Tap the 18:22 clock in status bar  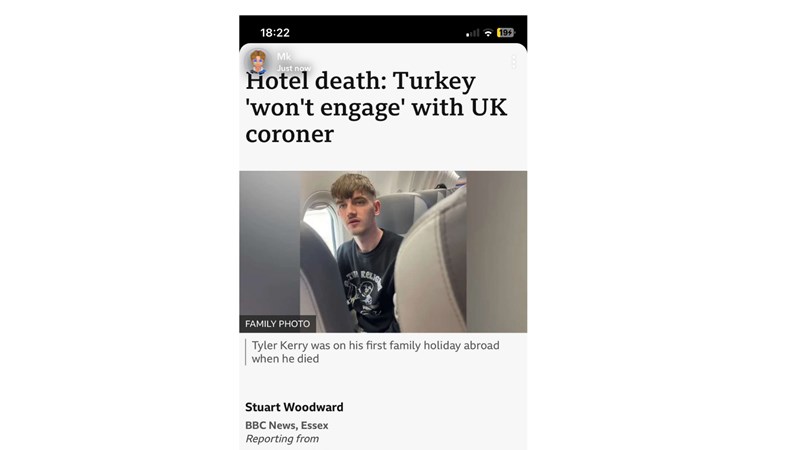[x=275, y=33]
